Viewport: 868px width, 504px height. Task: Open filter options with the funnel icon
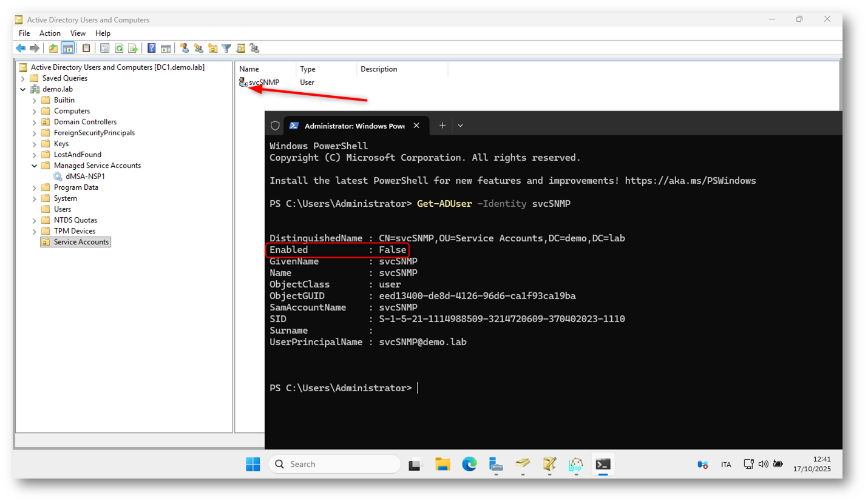coord(227,48)
